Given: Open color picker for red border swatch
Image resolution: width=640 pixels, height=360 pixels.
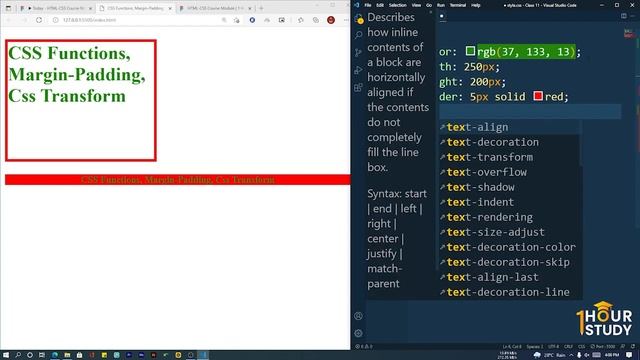Looking at the screenshot, I should [x=538, y=96].
